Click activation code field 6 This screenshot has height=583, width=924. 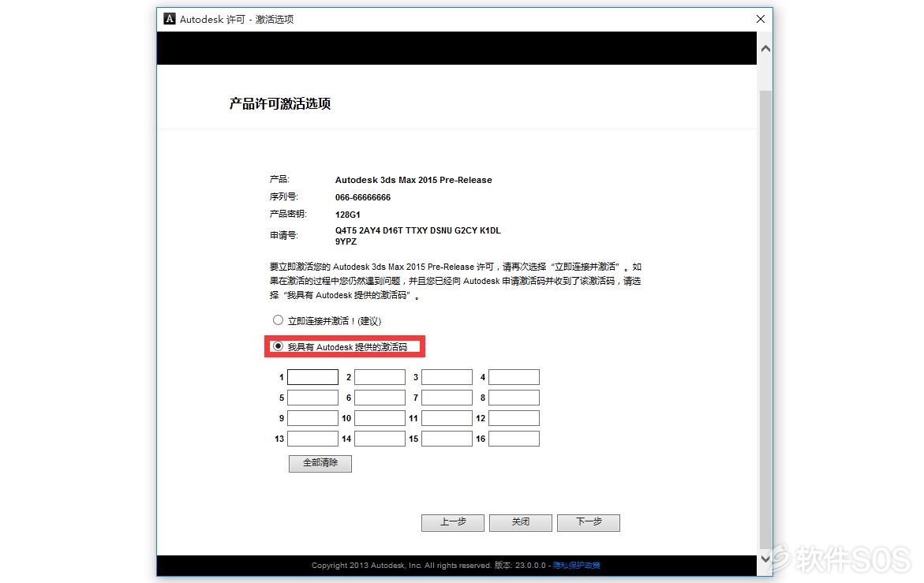point(380,398)
